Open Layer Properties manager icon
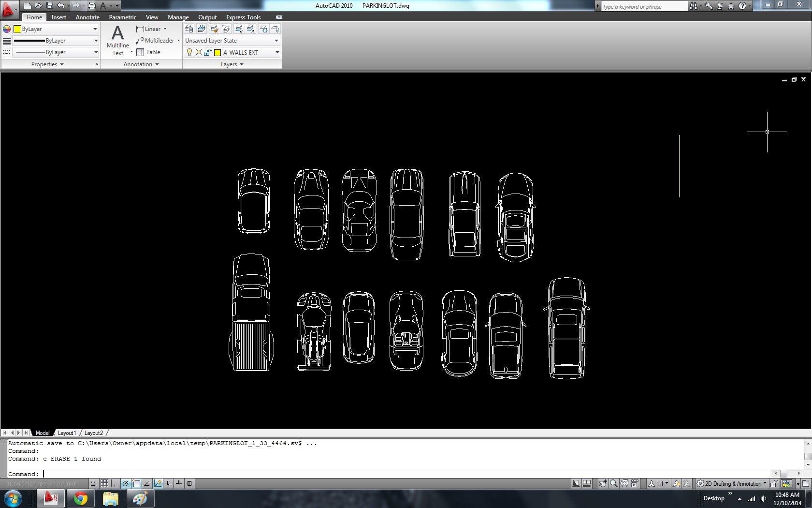This screenshot has width=812, height=508. click(x=189, y=29)
